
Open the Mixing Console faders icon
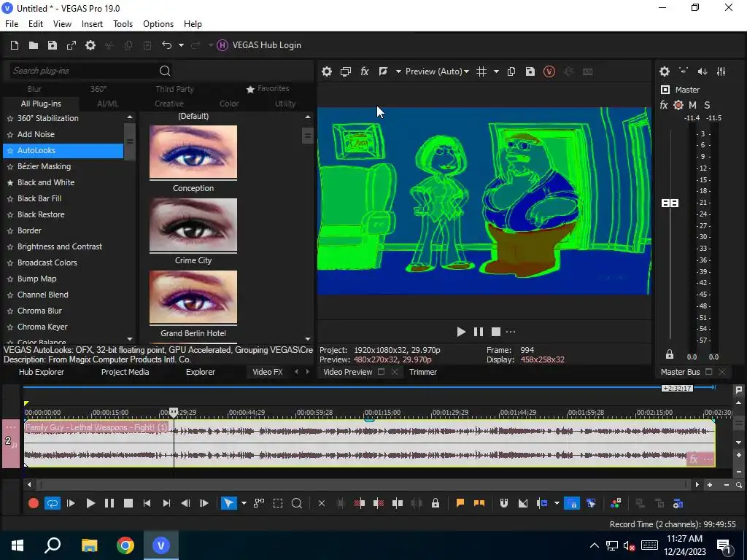click(721, 71)
